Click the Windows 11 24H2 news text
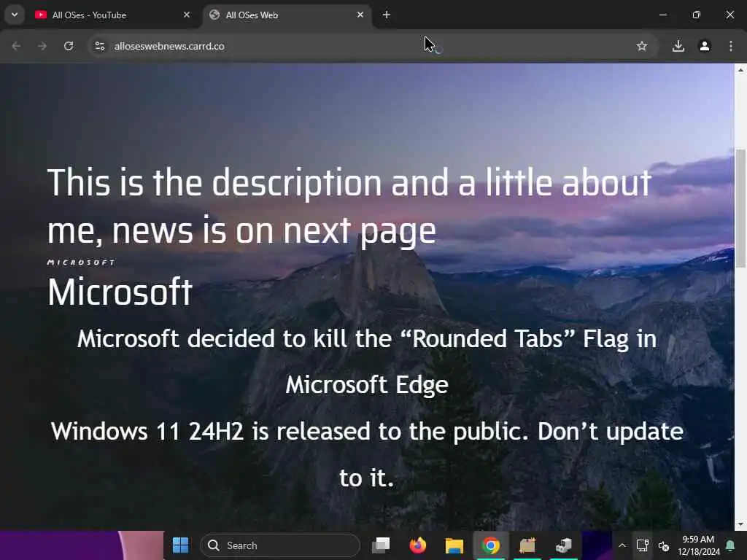Viewport: 747px width, 560px height. [367, 454]
